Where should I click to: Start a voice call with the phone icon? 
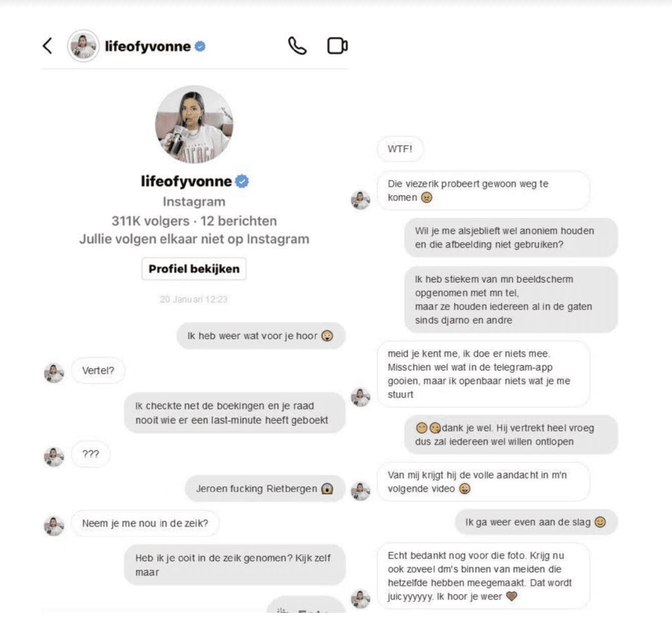point(297,46)
